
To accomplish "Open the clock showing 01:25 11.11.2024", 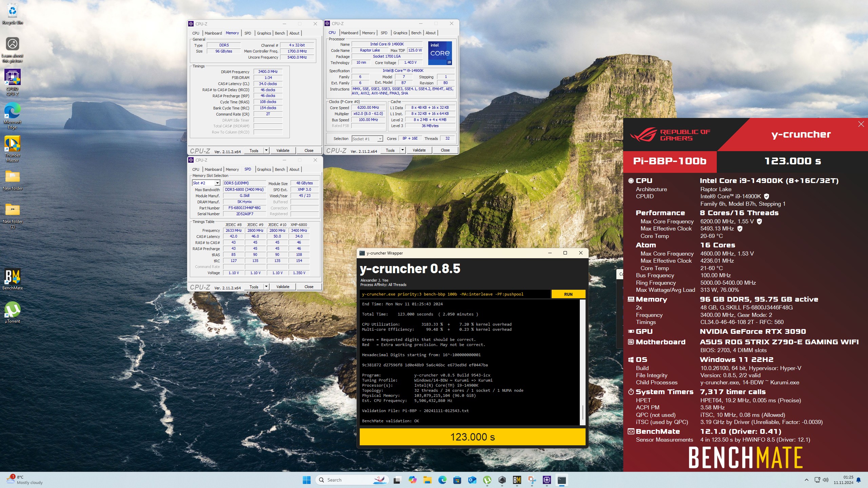I will click(x=843, y=480).
